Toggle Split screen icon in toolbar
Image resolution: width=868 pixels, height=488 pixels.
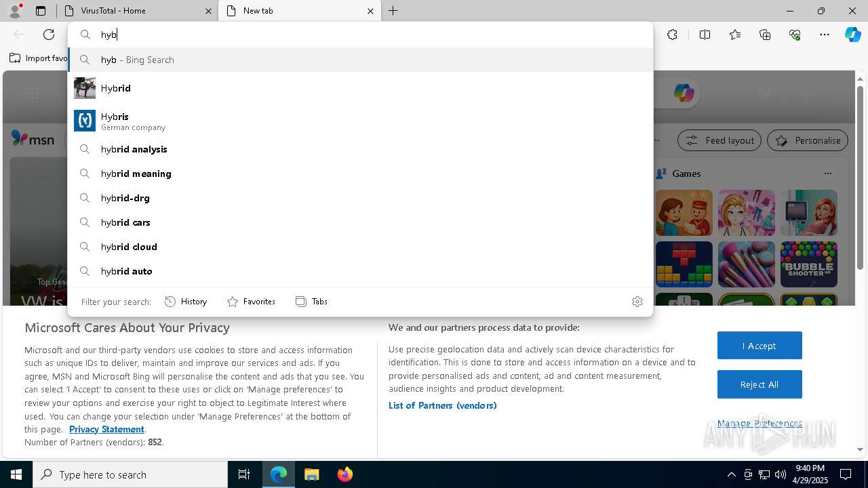coord(705,35)
